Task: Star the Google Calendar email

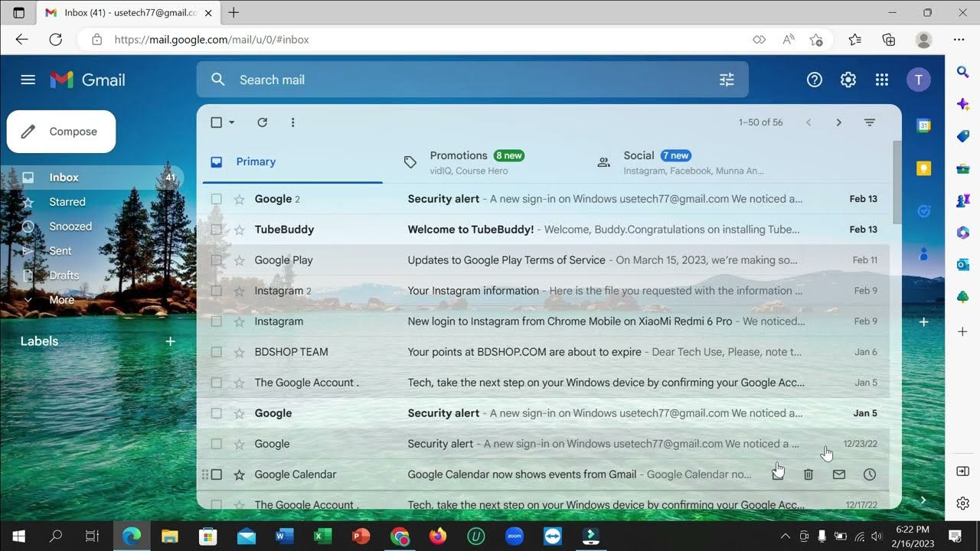Action: (239, 474)
